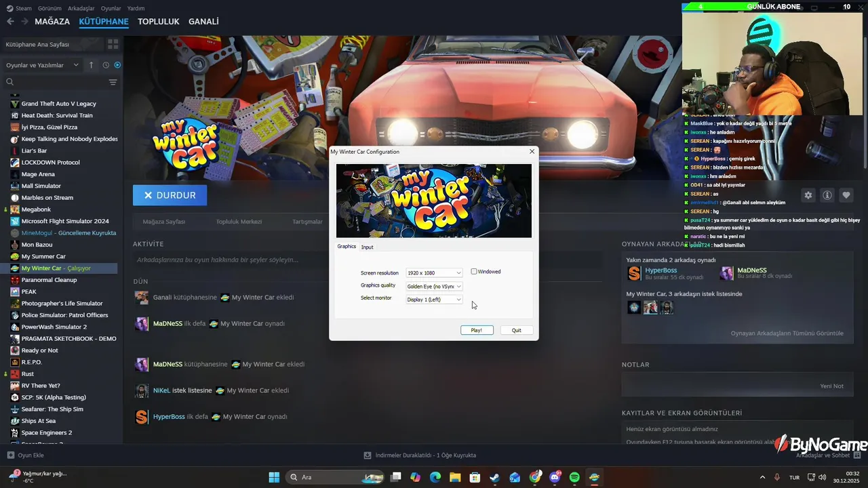Open the Mağaza Sayfası tab

pos(163,222)
